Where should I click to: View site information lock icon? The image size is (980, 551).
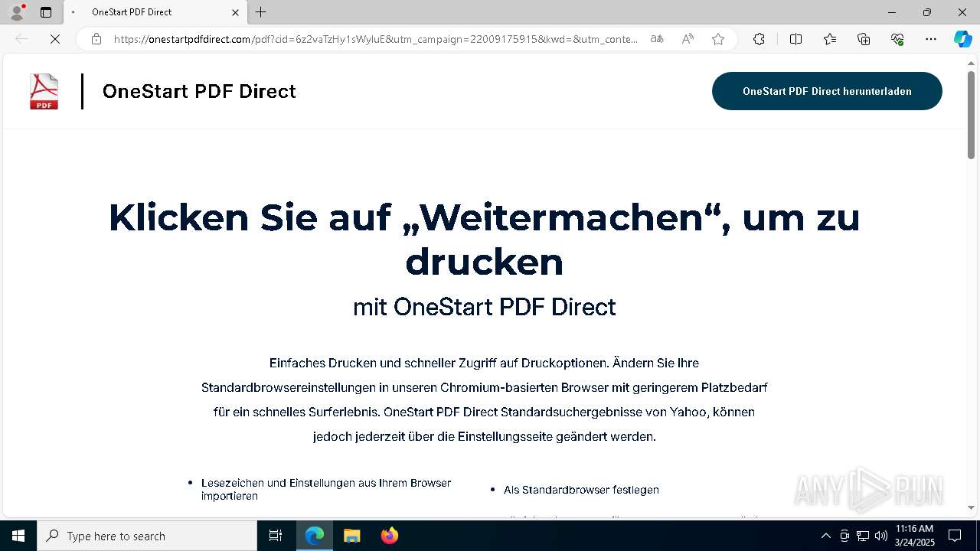pos(96,39)
